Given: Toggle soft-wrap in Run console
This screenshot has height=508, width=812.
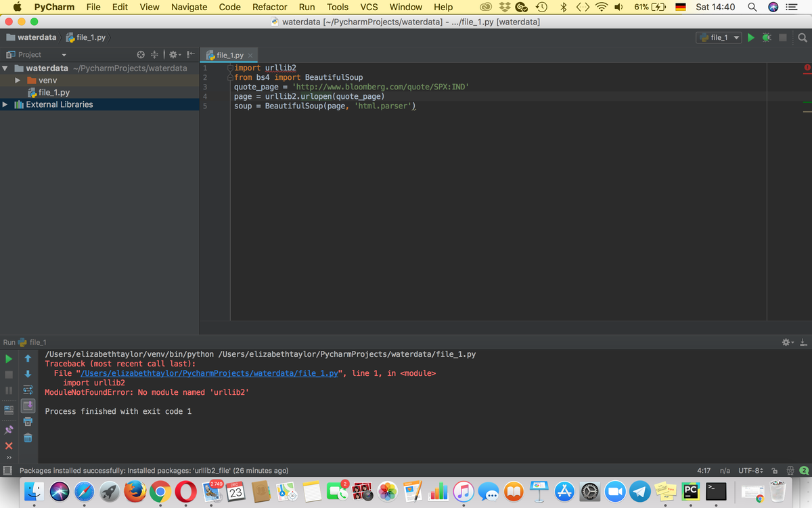Looking at the screenshot, I should point(27,389).
